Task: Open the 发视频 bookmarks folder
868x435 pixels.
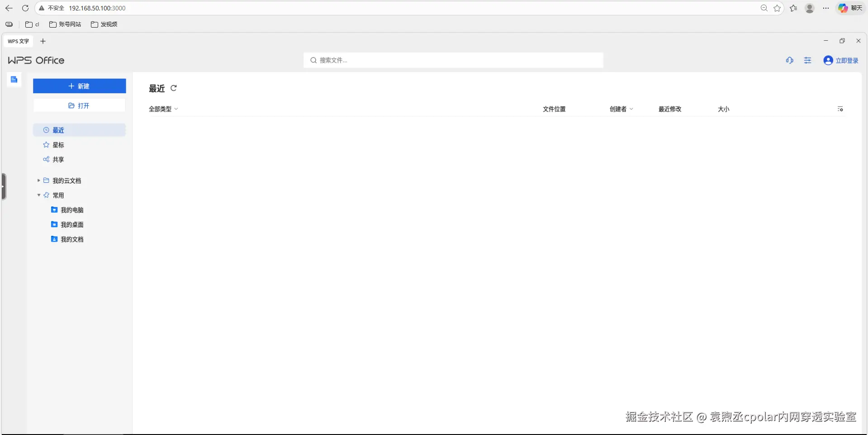Action: coord(104,24)
